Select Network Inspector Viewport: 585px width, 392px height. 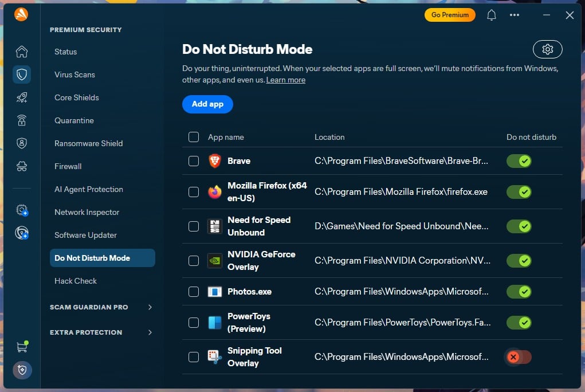tap(87, 213)
